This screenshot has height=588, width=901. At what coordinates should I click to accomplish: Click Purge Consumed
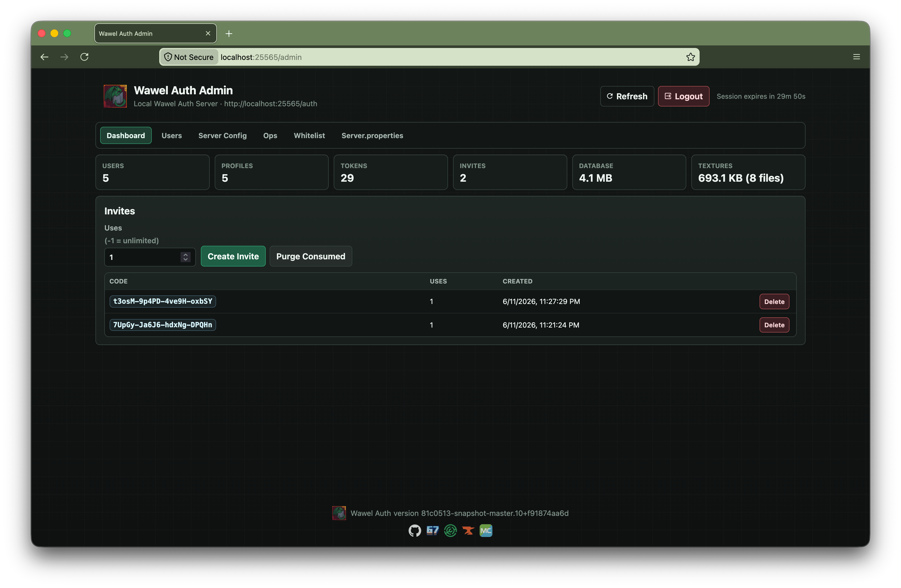pos(310,256)
